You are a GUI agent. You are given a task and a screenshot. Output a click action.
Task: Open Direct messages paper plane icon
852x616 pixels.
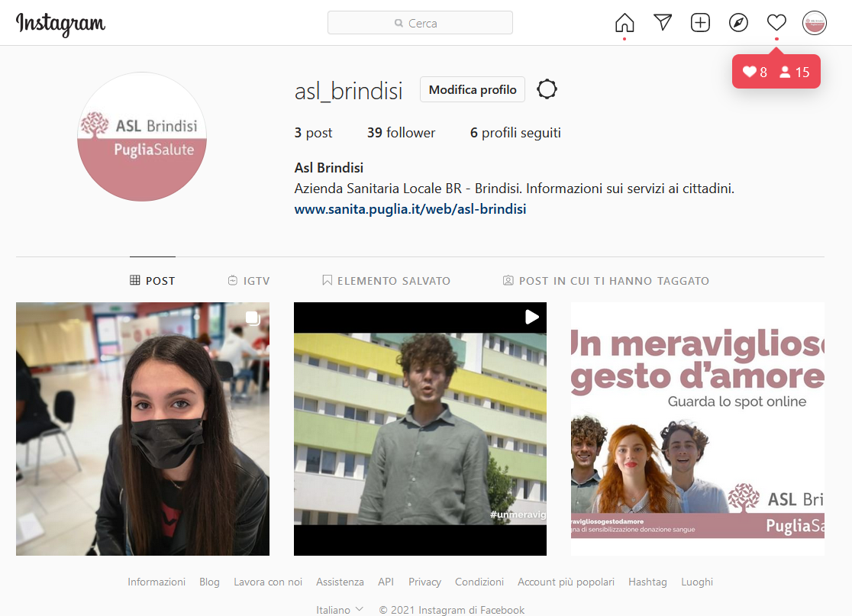coord(663,22)
